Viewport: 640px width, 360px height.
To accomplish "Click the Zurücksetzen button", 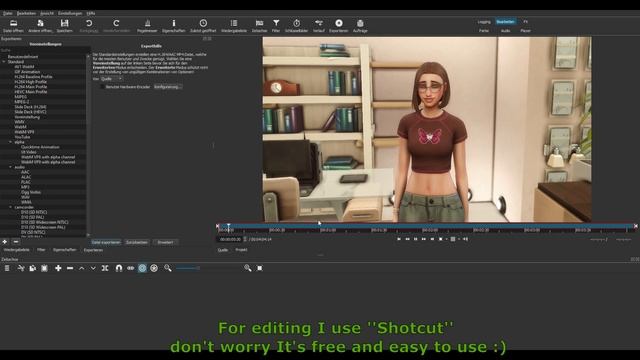I will click(137, 242).
